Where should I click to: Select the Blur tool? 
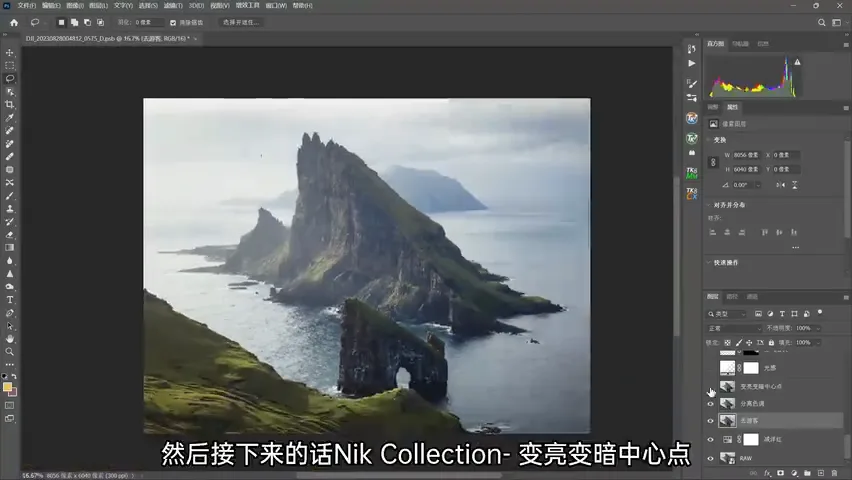coord(10,261)
